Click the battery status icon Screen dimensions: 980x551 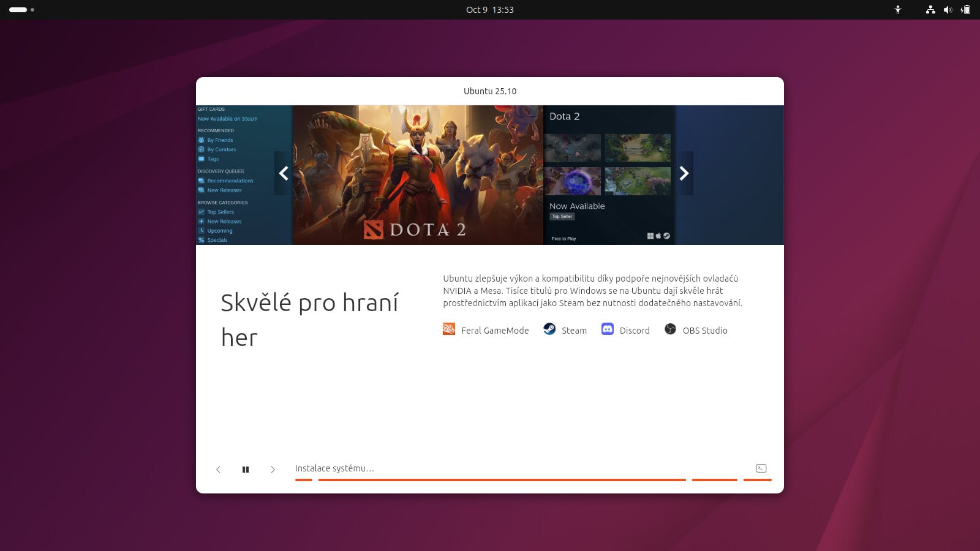pyautogui.click(x=966, y=10)
